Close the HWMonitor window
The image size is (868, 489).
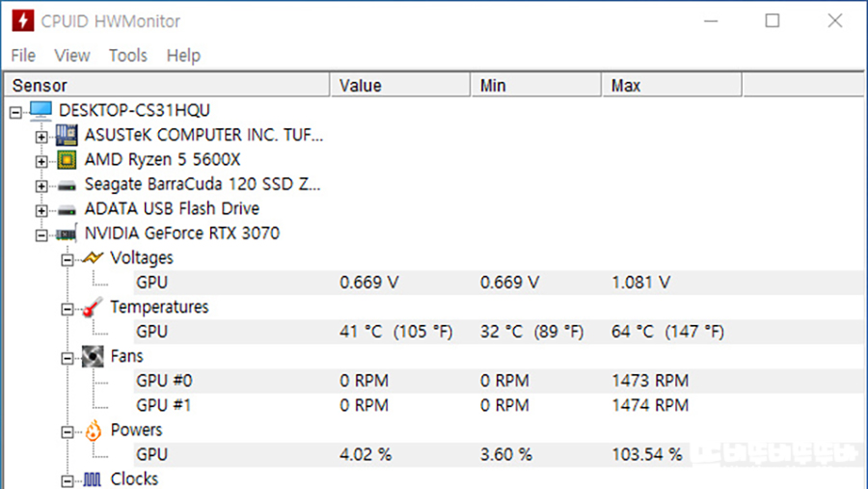835,21
